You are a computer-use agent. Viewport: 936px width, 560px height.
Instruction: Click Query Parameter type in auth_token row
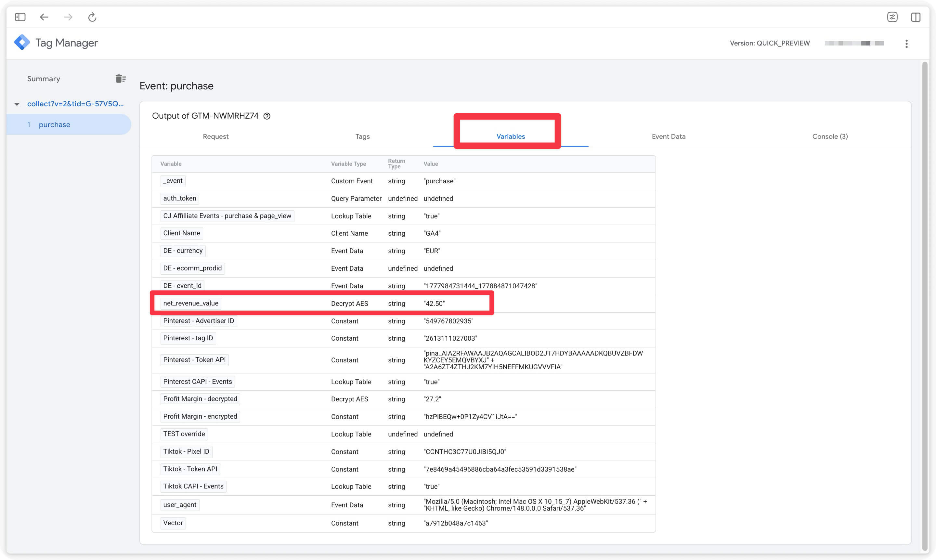tap(356, 199)
